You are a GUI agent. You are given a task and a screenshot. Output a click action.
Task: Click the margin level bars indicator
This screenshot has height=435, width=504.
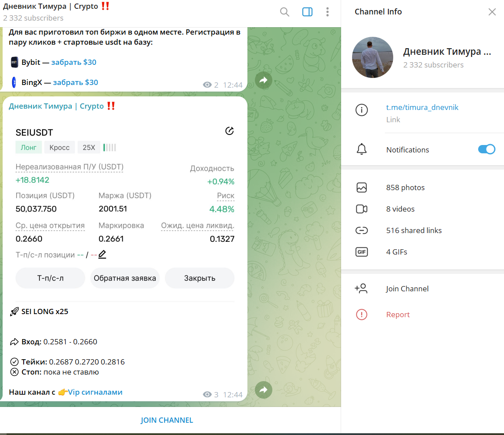pos(109,148)
